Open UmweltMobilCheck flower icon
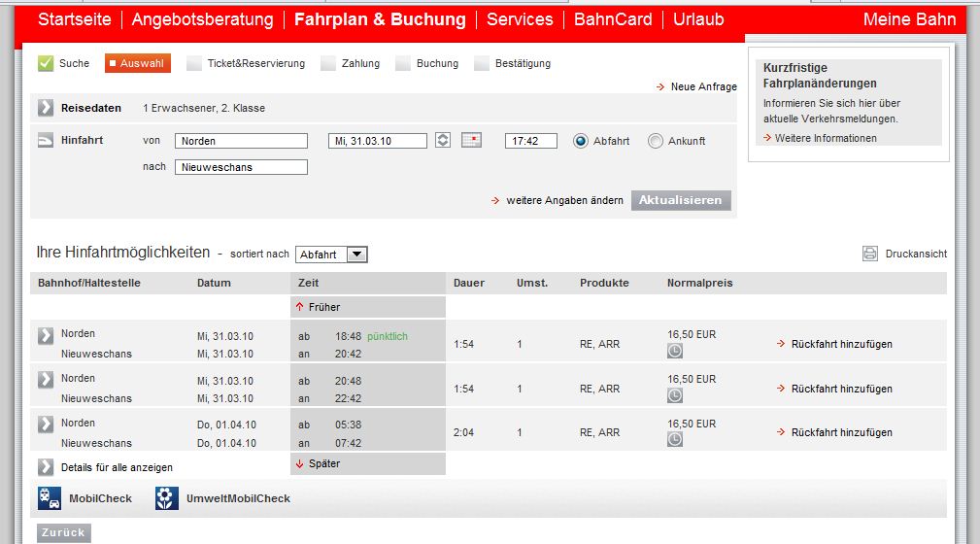Image resolution: width=980 pixels, height=544 pixels. [x=167, y=498]
